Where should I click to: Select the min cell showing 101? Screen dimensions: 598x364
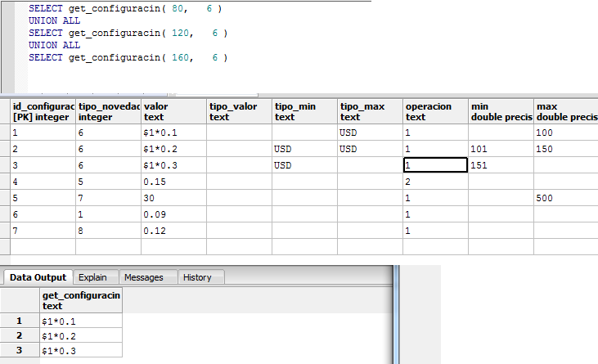(x=501, y=149)
